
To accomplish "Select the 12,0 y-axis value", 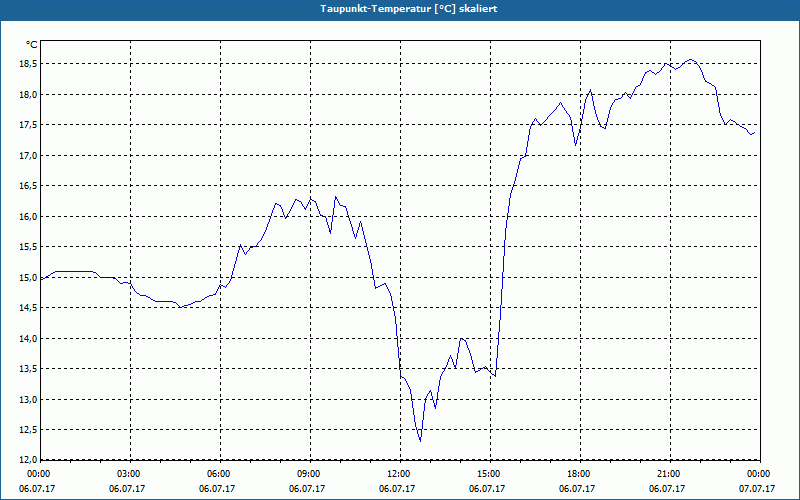I will [28, 459].
